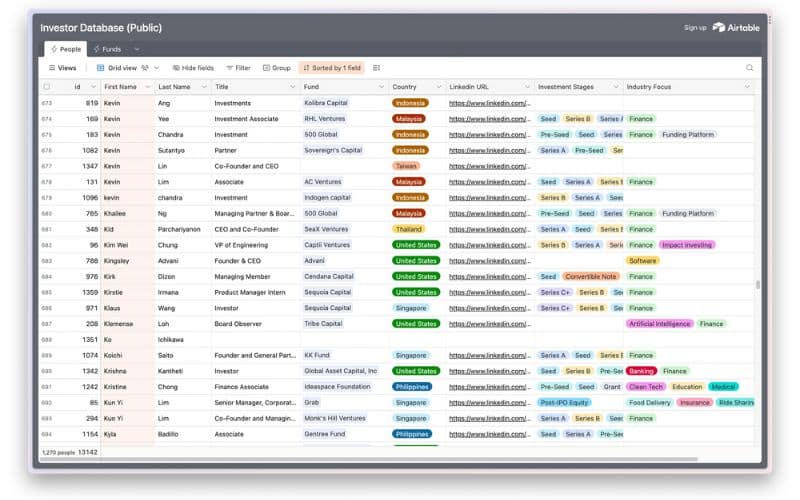Select the "Ichikawa" last name cell
Image resolution: width=800 pixels, height=500 pixels.
point(183,340)
